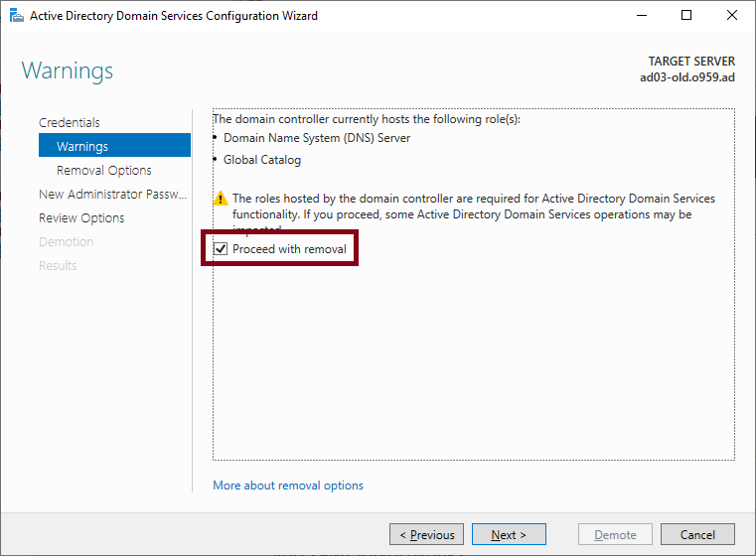This screenshot has height=556, width=756.
Task: Uncheck the Proceed with removal checkbox
Action: (x=221, y=249)
